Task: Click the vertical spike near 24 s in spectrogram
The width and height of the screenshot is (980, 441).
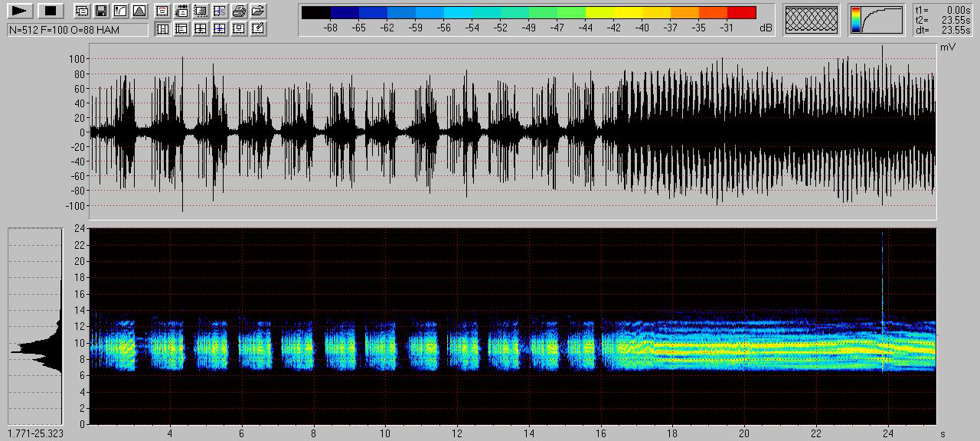Action: [882, 306]
